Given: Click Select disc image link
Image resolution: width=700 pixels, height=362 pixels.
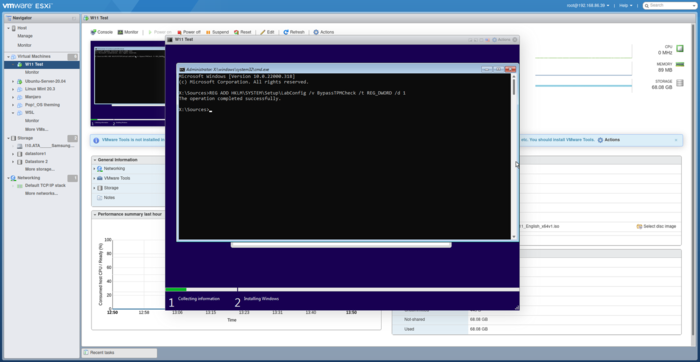Looking at the screenshot, I should 656,226.
